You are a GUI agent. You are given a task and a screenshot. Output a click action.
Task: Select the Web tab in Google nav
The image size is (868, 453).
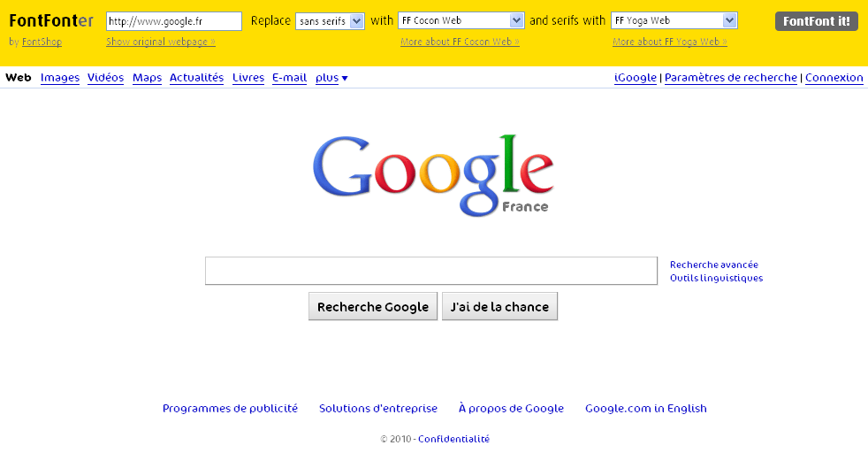19,78
